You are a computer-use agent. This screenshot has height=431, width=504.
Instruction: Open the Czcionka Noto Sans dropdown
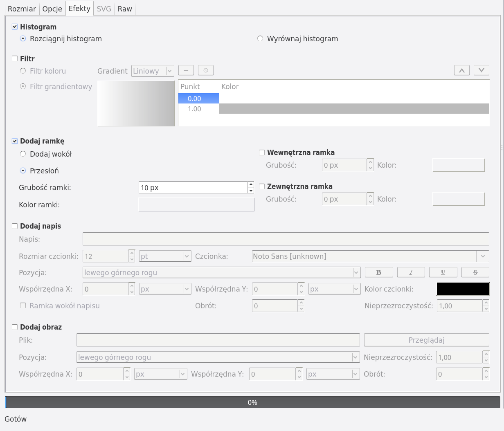tap(371, 256)
